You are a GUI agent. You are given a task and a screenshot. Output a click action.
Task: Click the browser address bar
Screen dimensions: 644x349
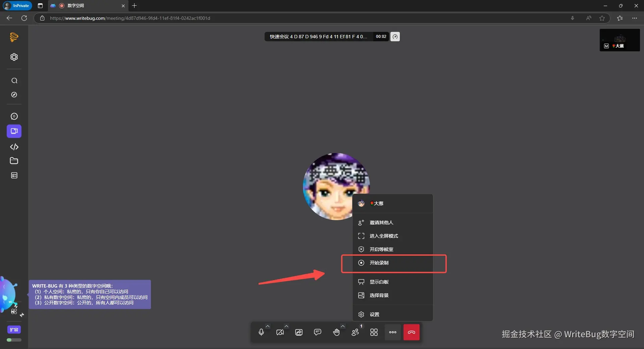tap(302, 18)
